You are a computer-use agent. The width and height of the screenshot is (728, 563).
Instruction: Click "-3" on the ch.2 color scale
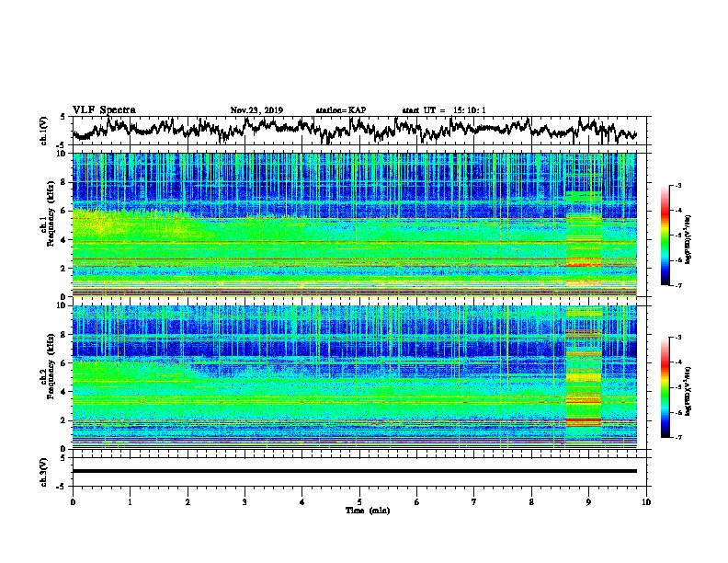click(x=677, y=338)
